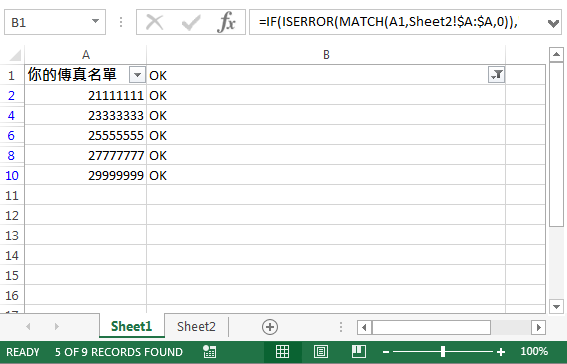Add a new sheet with plus button
The height and width of the screenshot is (364, 567).
click(x=270, y=327)
